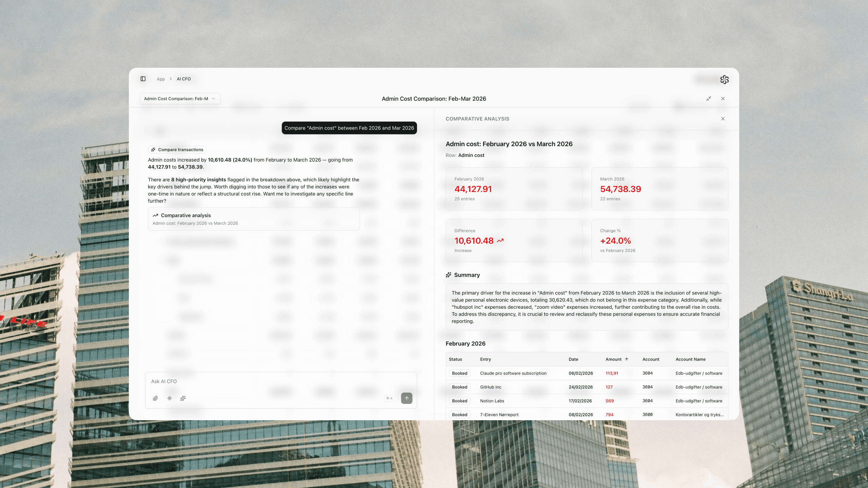Click the trend arrow beside 10,610.48
This screenshot has height=488, width=868.
pos(500,241)
